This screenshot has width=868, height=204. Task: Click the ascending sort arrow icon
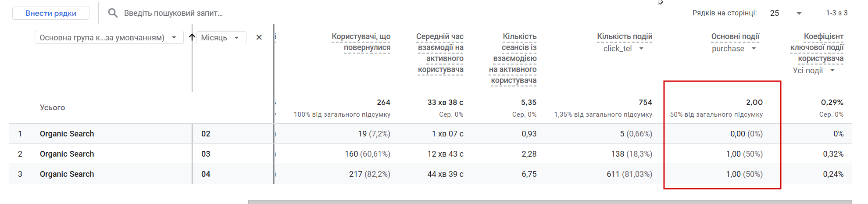(192, 37)
